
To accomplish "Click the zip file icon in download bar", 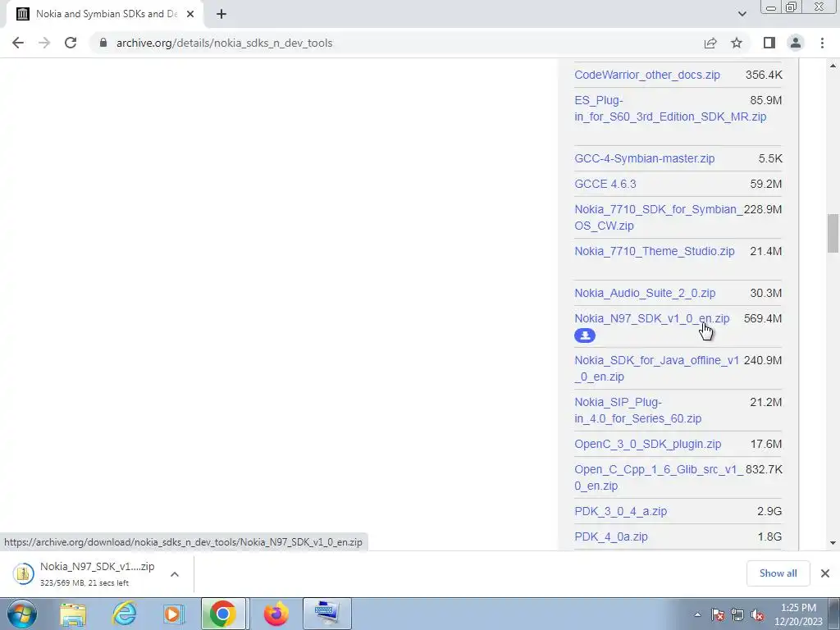I will (x=23, y=573).
